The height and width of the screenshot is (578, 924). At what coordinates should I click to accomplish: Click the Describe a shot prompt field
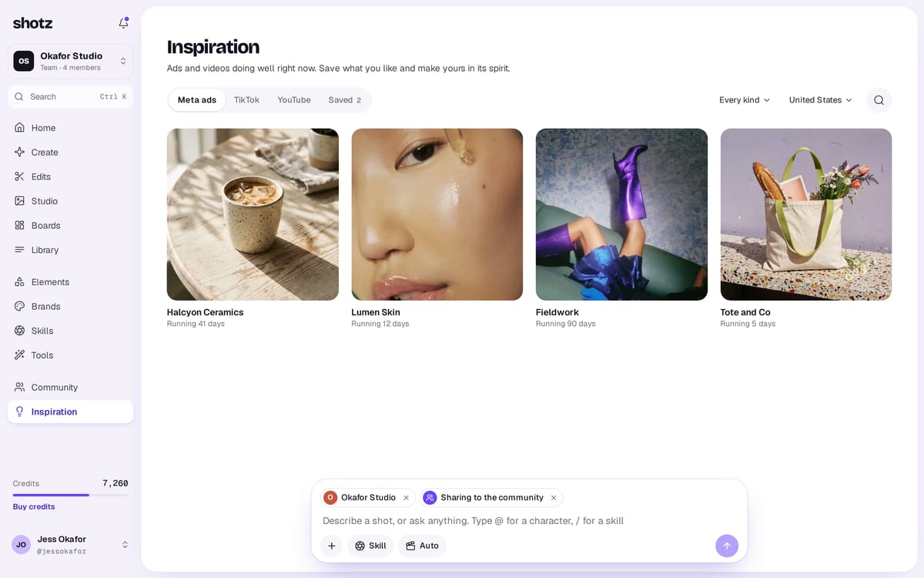529,521
